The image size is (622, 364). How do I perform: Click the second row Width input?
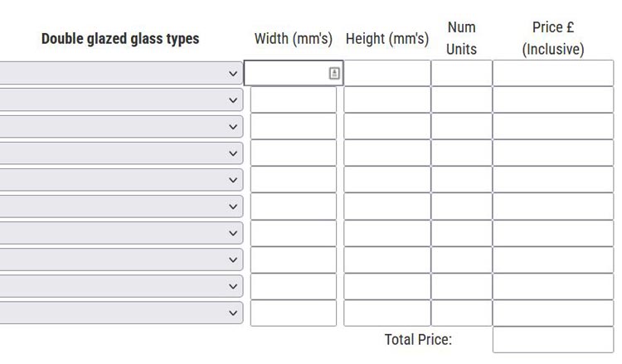point(294,100)
